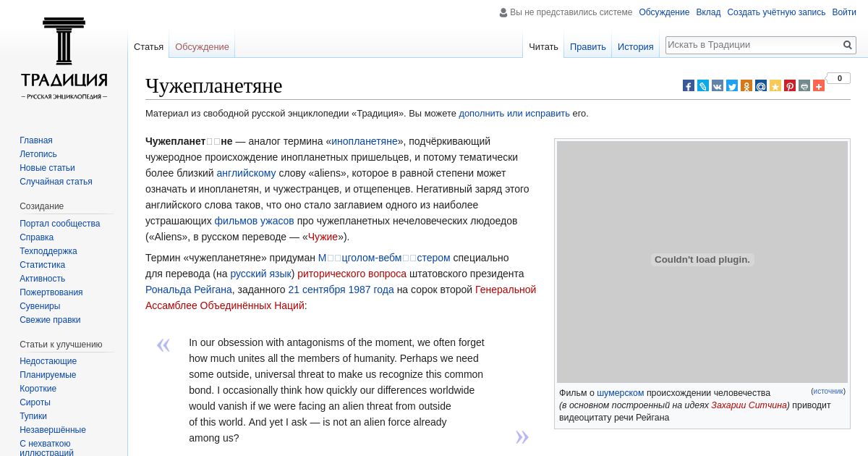Click the Традиция logo
This screenshot has width=868, height=456.
coord(64,58)
